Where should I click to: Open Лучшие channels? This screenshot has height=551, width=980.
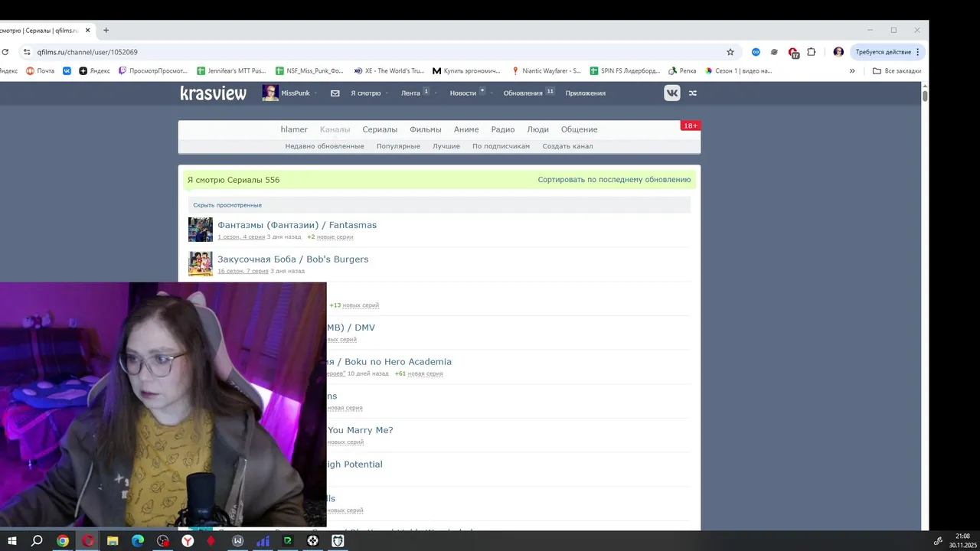point(446,146)
